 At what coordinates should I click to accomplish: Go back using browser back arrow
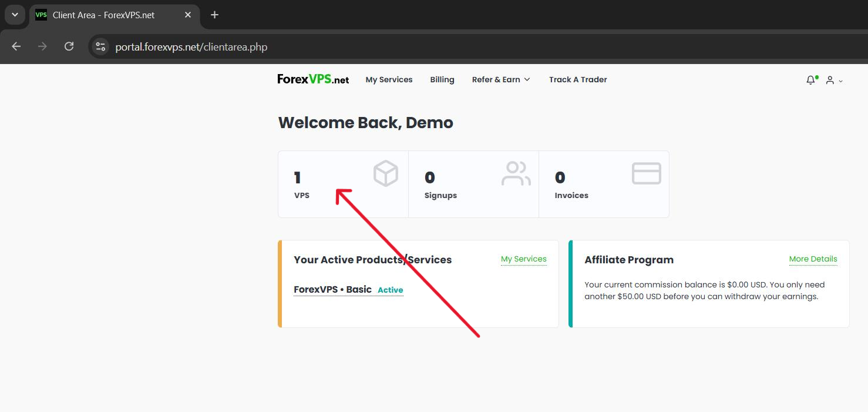tap(16, 46)
